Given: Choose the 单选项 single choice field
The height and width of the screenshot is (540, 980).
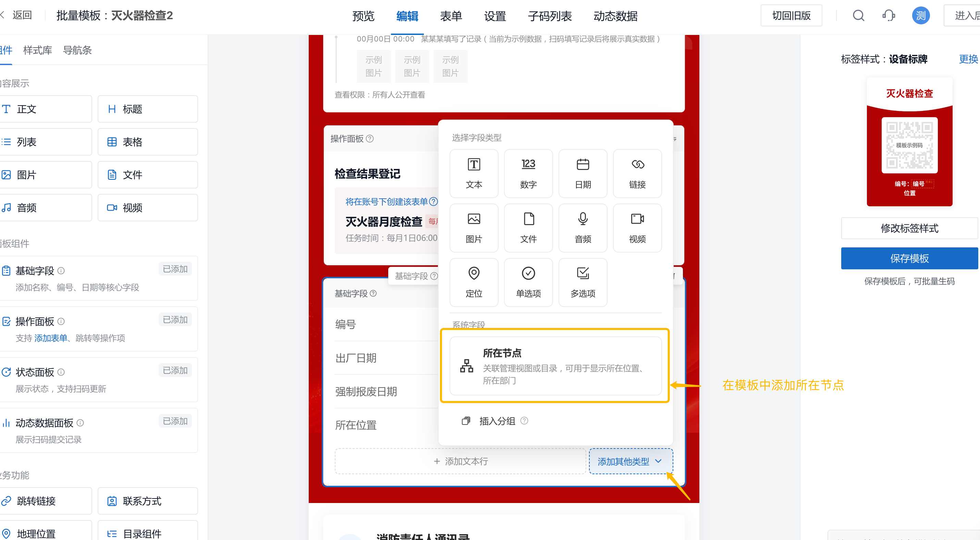Looking at the screenshot, I should (x=528, y=282).
